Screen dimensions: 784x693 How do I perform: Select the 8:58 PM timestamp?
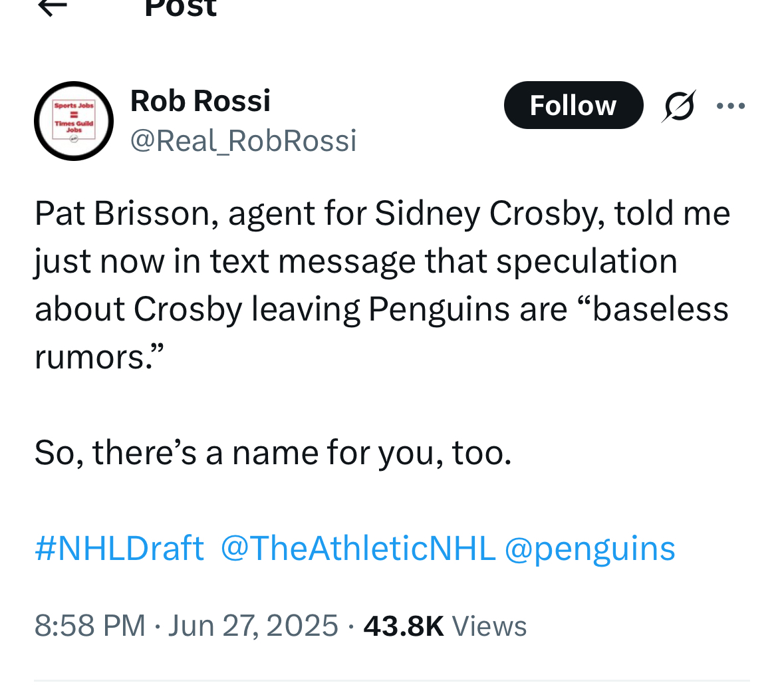coord(90,626)
